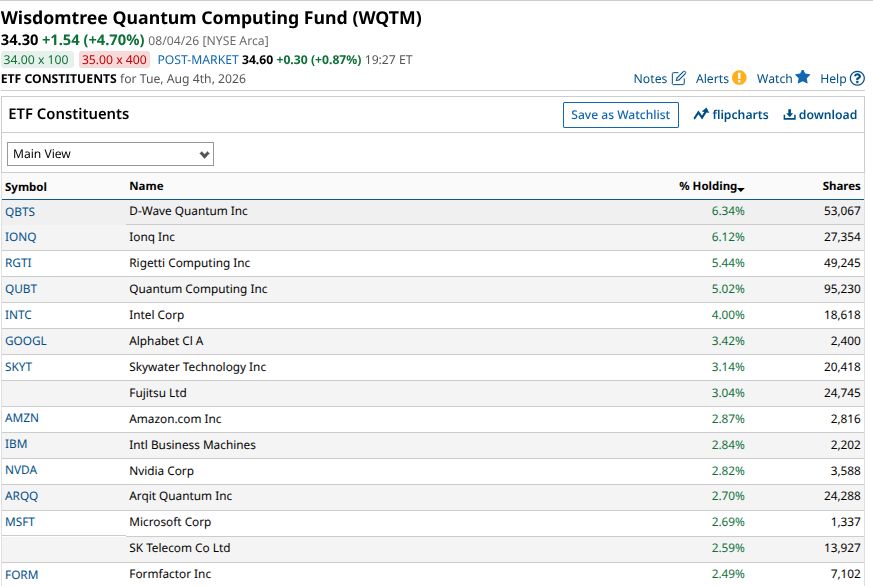Click the 2,400 shares value
873x586 pixels.
845,341
